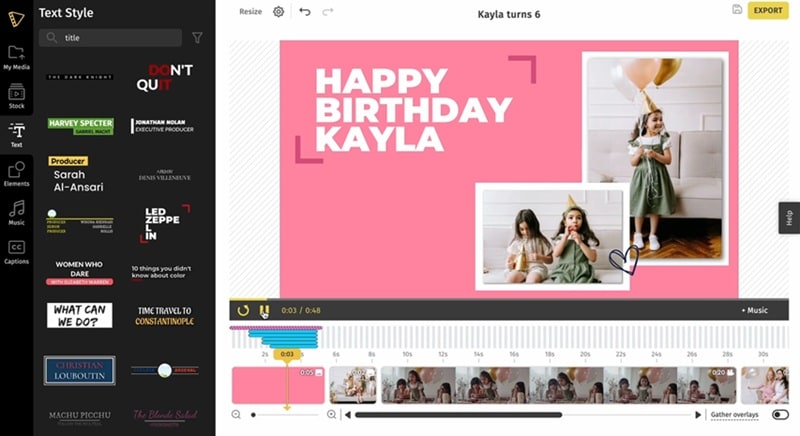This screenshot has height=436, width=800.
Task: Click the yellow EXPORT button
Action: coord(768,10)
